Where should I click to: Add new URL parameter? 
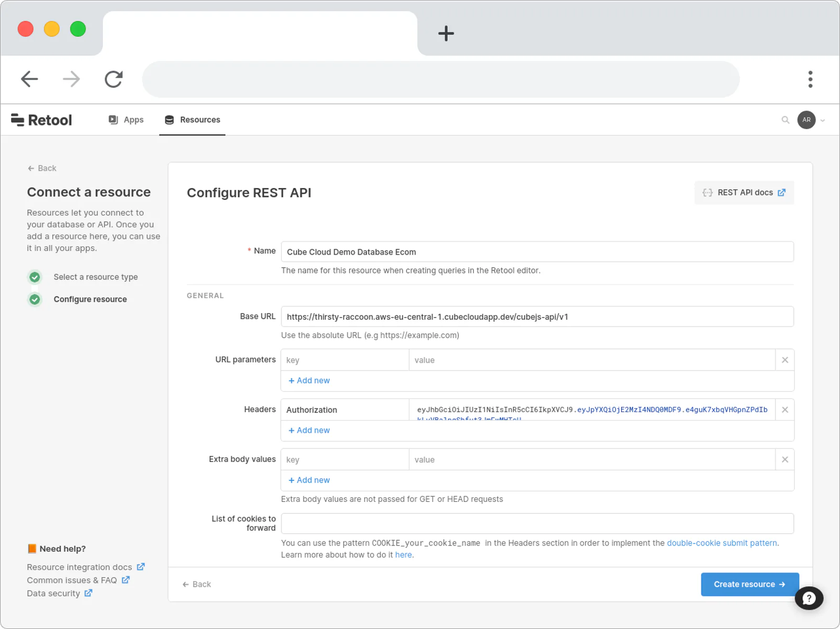tap(309, 381)
